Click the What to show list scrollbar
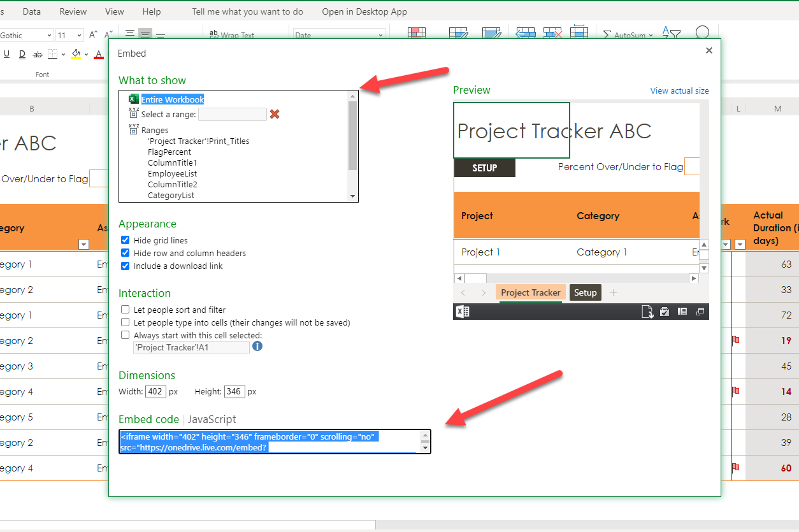Image resolution: width=799 pixels, height=532 pixels. click(x=352, y=135)
